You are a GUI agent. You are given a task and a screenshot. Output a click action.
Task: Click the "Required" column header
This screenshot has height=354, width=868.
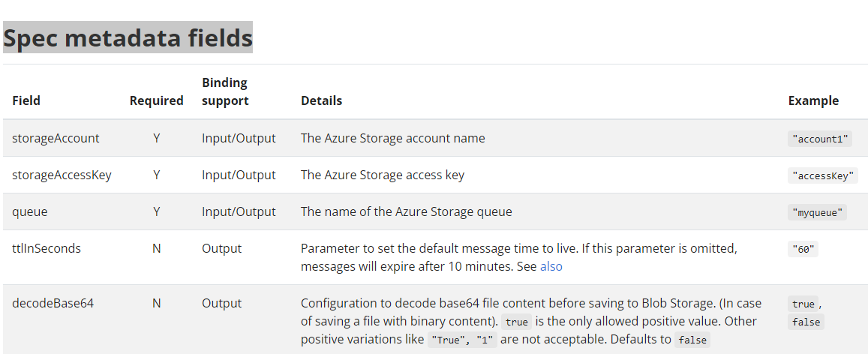coord(156,100)
